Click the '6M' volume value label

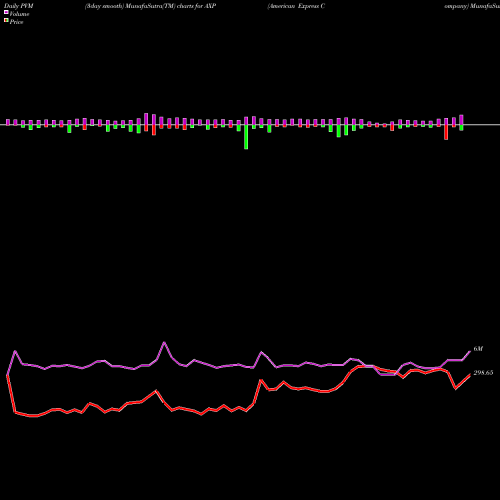[478, 349]
